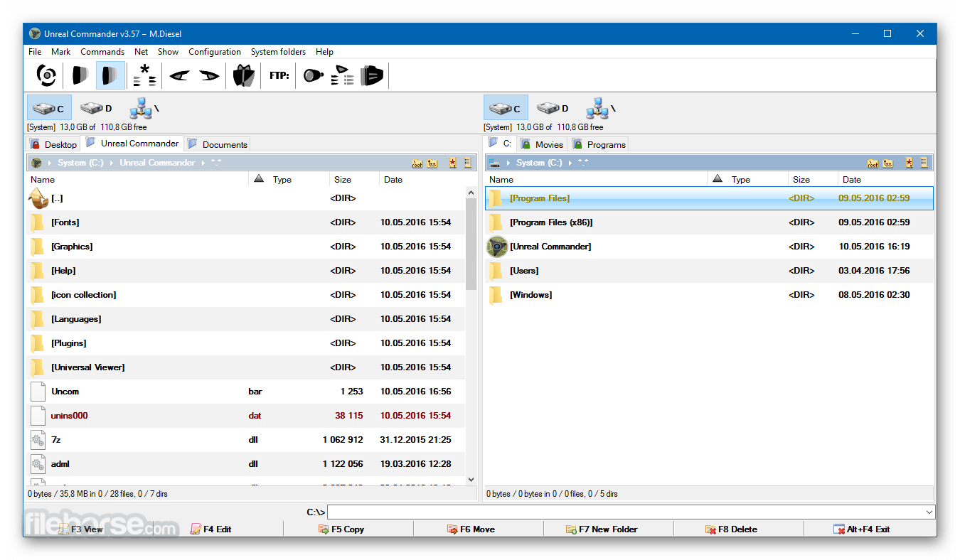This screenshot has width=960, height=560.
Task: Click the right-pointing eye arrow toolbar icon
Action: pyautogui.click(x=209, y=75)
